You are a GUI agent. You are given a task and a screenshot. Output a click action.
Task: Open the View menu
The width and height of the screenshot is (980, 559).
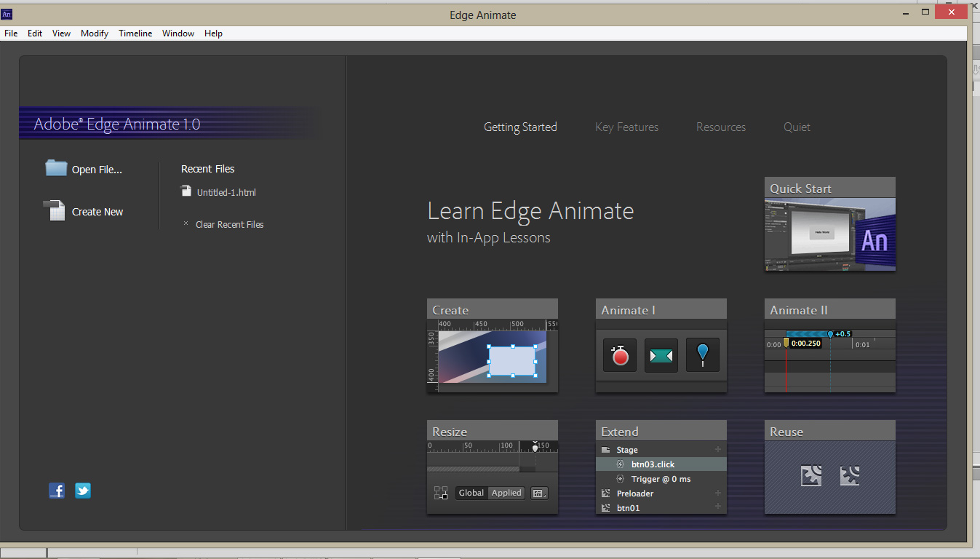tap(61, 33)
